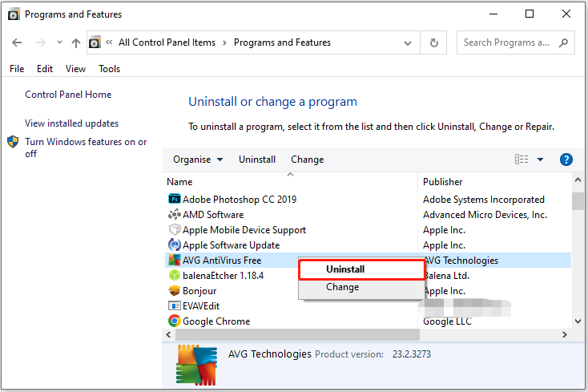
Task: Open View installed updates link
Action: [x=71, y=123]
